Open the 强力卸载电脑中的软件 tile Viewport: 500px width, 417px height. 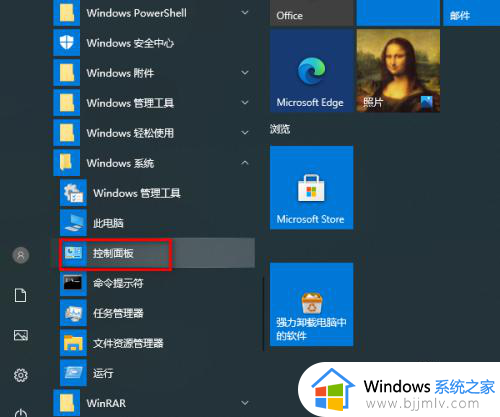[312, 305]
